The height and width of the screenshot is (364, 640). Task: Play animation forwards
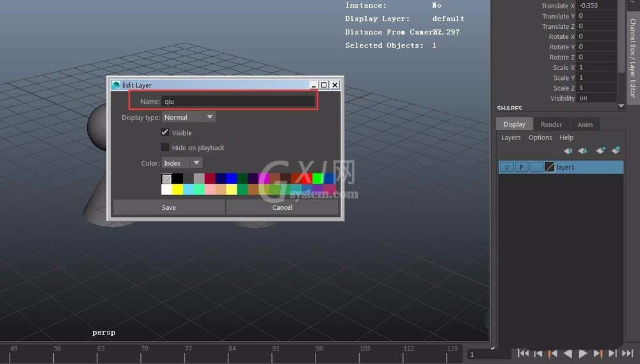pos(583,353)
